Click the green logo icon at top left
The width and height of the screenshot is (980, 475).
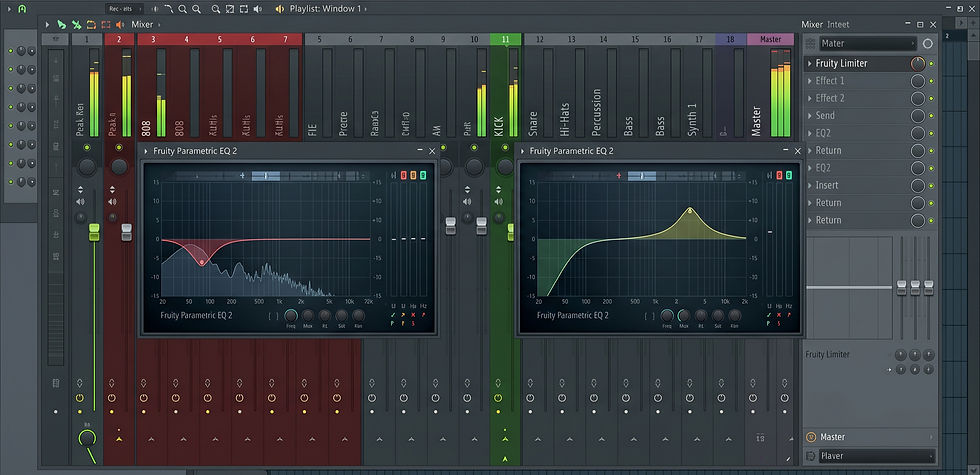tap(22, 9)
